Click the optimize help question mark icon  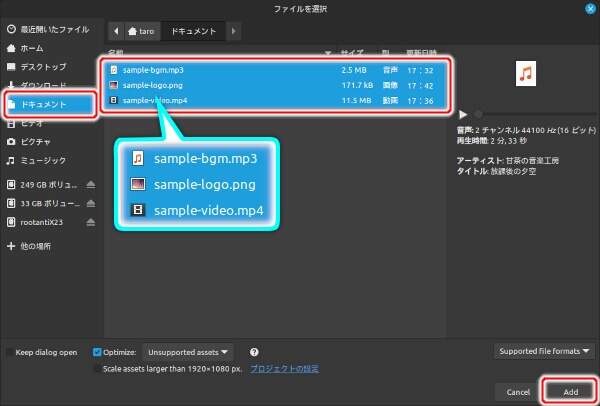tap(254, 352)
